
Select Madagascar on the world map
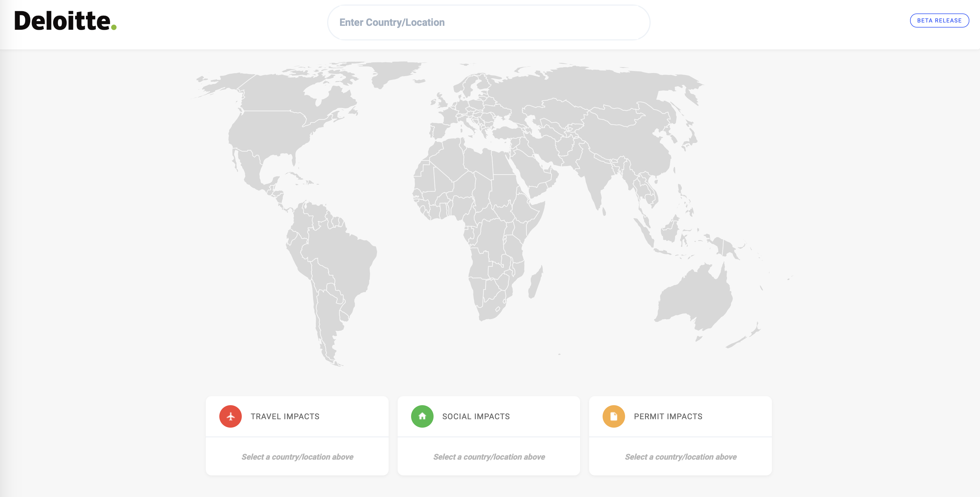coord(535,282)
